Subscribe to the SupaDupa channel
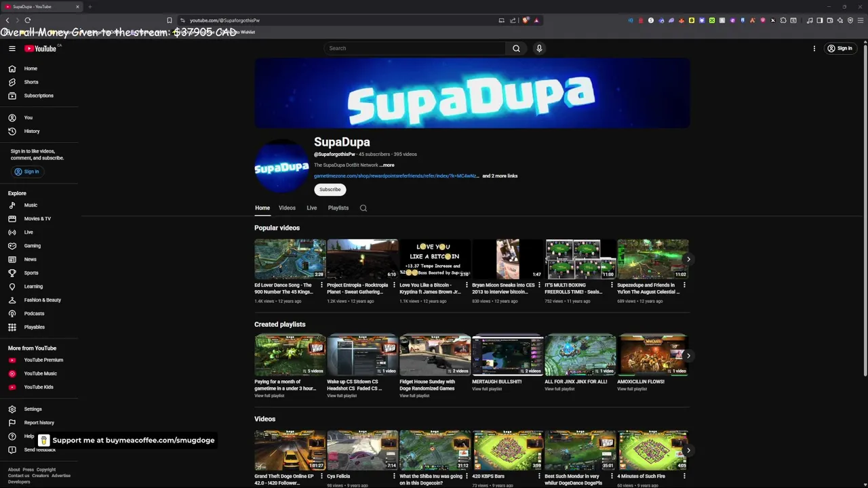 pos(330,190)
